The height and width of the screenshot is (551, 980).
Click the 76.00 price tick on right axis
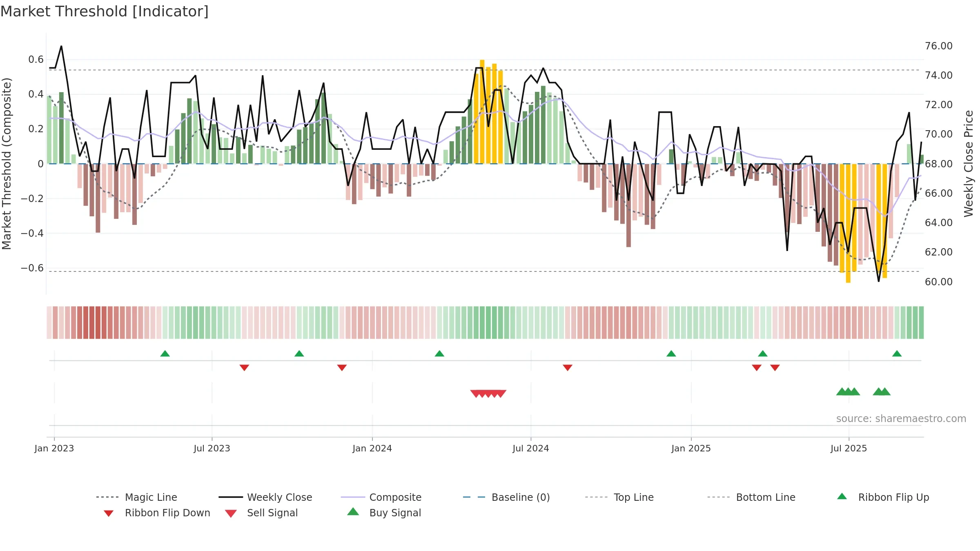pyautogui.click(x=939, y=46)
